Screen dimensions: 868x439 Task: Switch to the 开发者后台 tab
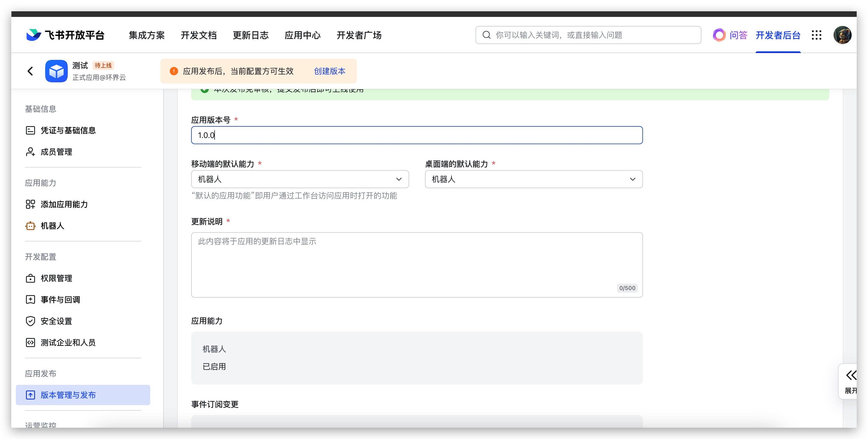(778, 35)
